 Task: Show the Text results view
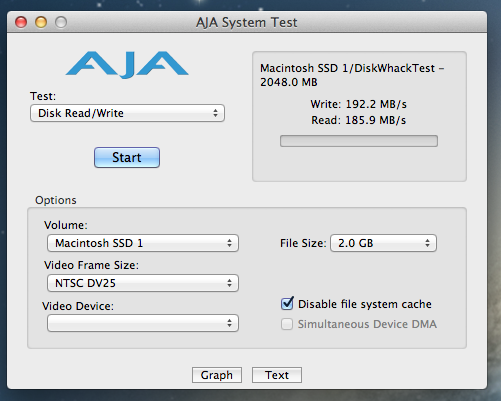pos(277,375)
